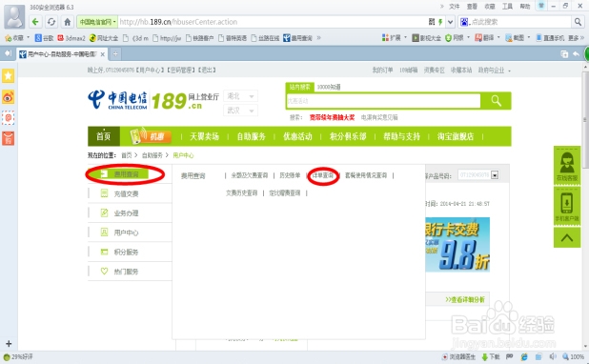Select 热门服务 in left sidebar
The width and height of the screenshot is (589, 364).
(126, 272)
